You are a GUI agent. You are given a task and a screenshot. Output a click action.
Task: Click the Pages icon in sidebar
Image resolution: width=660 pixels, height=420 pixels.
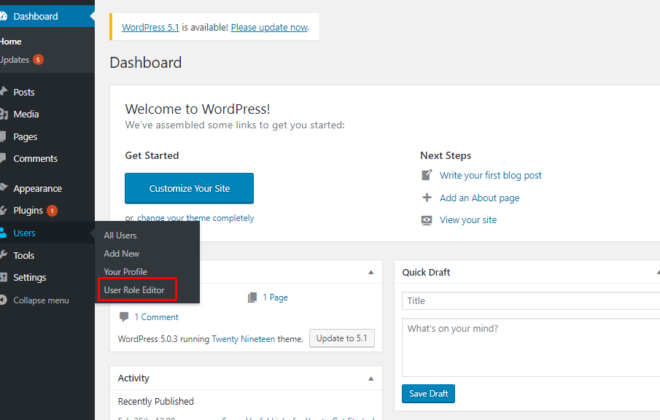(3, 136)
